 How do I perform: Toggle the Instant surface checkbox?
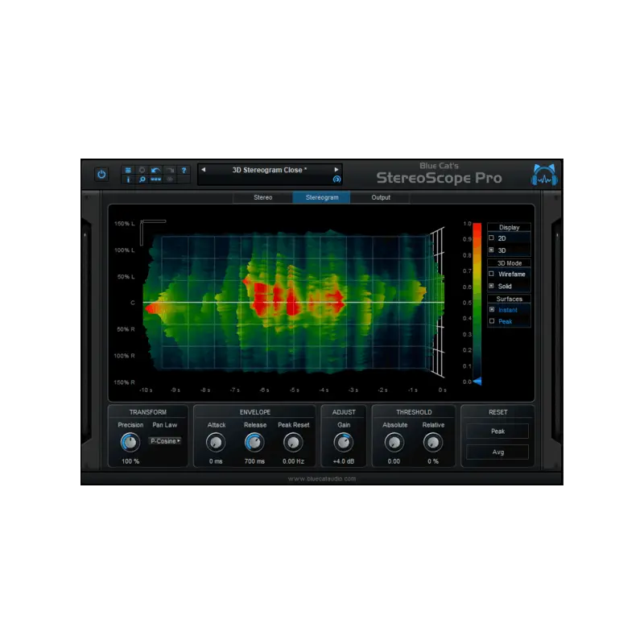492,309
